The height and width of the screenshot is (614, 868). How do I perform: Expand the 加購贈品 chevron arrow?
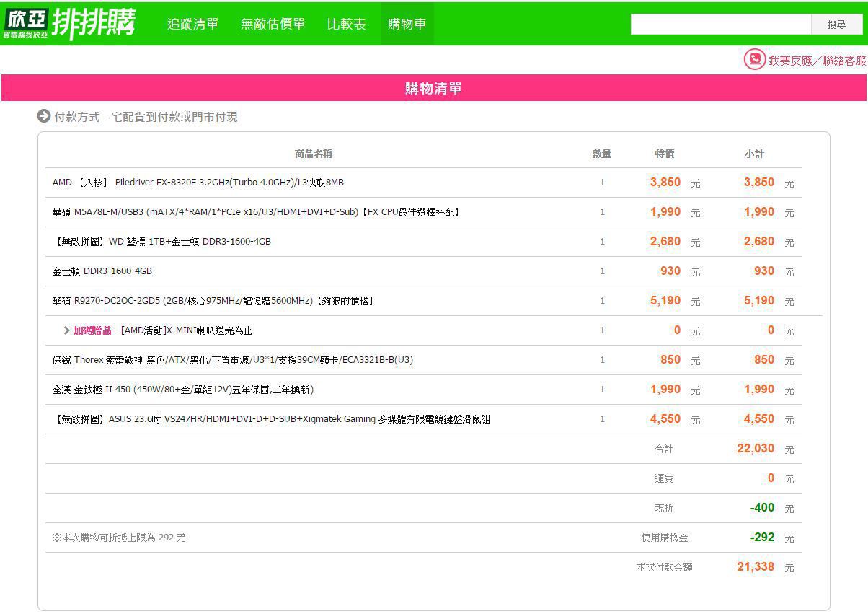point(66,330)
